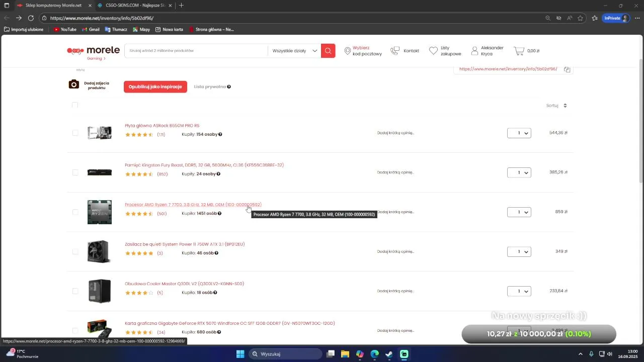
Task: Open Pamięć Kingston Fury Beast product link
Action: click(x=204, y=165)
